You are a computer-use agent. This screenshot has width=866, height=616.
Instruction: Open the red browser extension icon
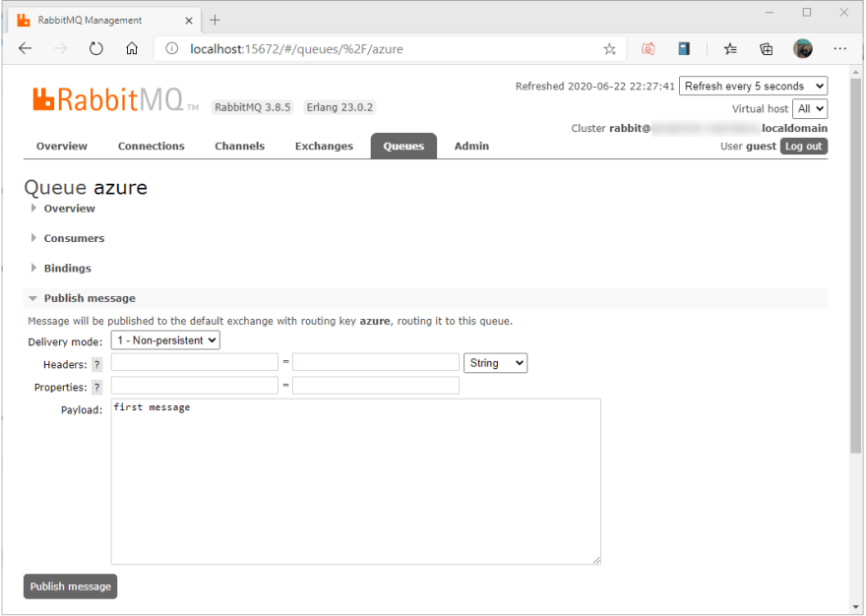pos(649,49)
